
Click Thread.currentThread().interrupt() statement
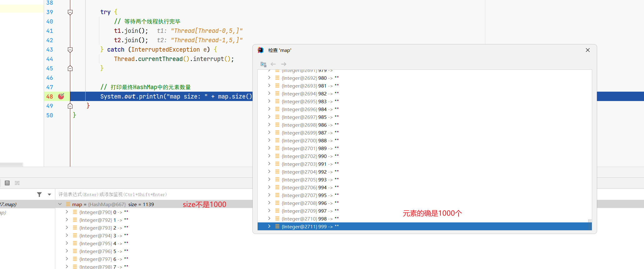click(174, 59)
